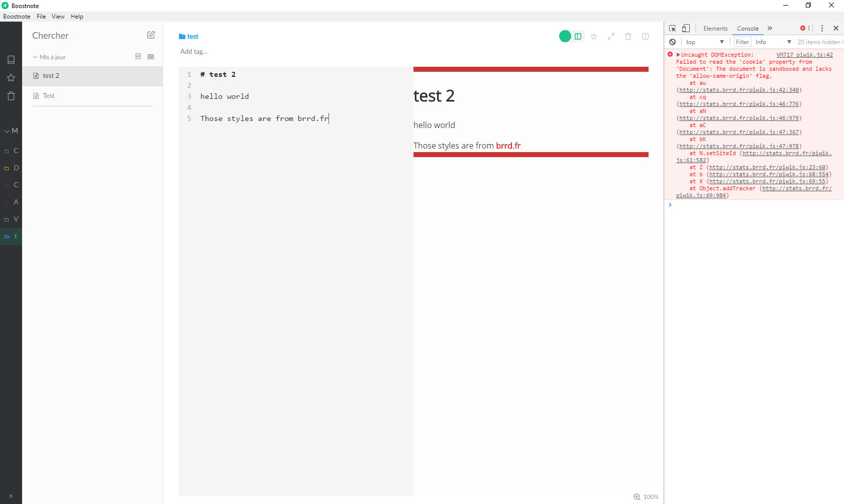Create a new note with pencil icon

[x=151, y=35]
